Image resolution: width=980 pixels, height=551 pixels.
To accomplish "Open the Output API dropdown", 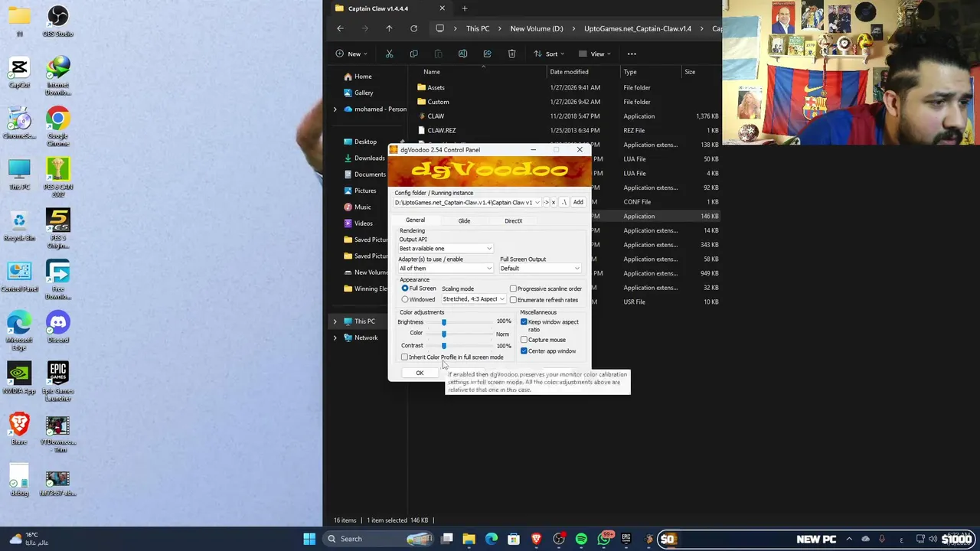I will [x=445, y=249].
